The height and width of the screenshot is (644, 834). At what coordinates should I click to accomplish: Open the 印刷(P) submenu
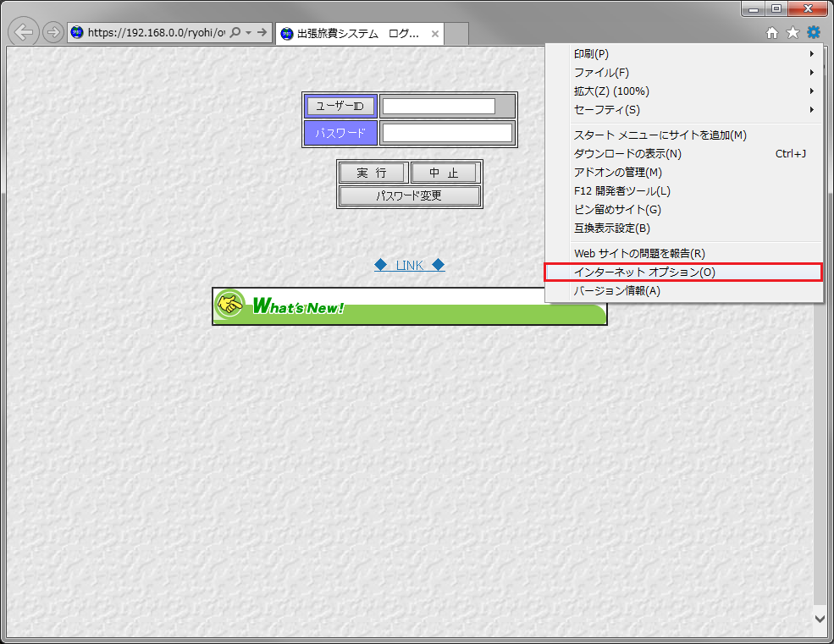(683, 53)
